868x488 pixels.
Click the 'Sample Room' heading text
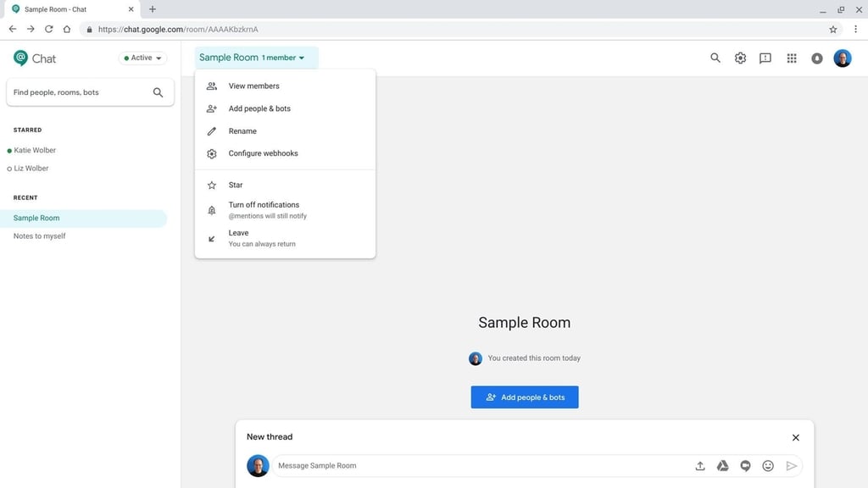524,323
